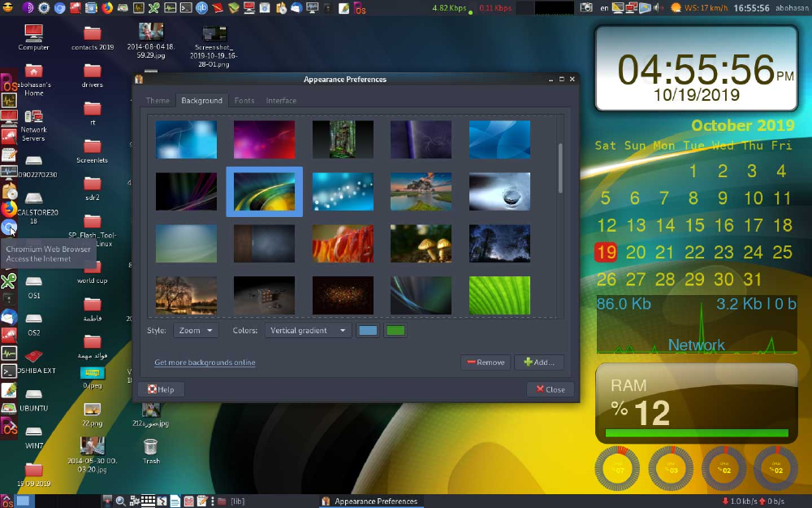
Task: Open the 'world cup' folder on the desktop
Action: [93, 272]
